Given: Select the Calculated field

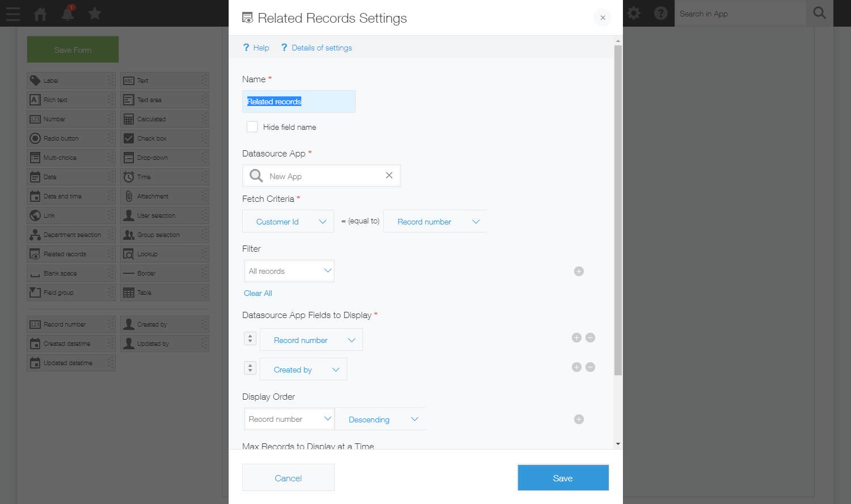Looking at the screenshot, I should click(165, 119).
